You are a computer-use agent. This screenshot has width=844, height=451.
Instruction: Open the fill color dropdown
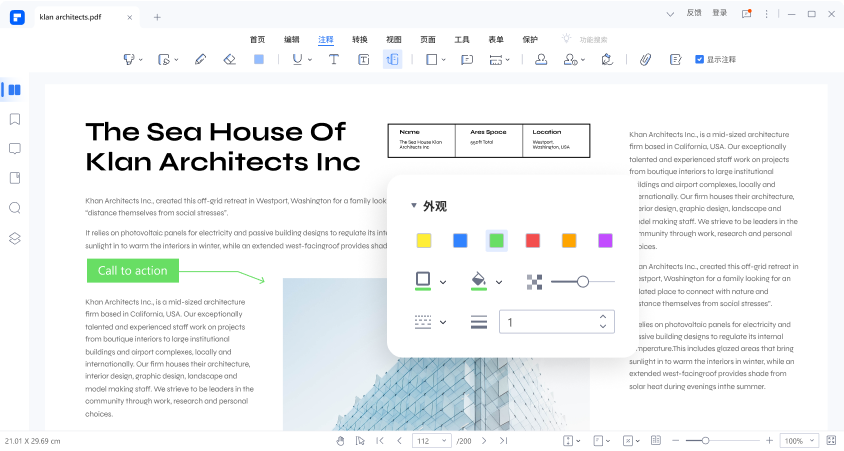(x=498, y=283)
